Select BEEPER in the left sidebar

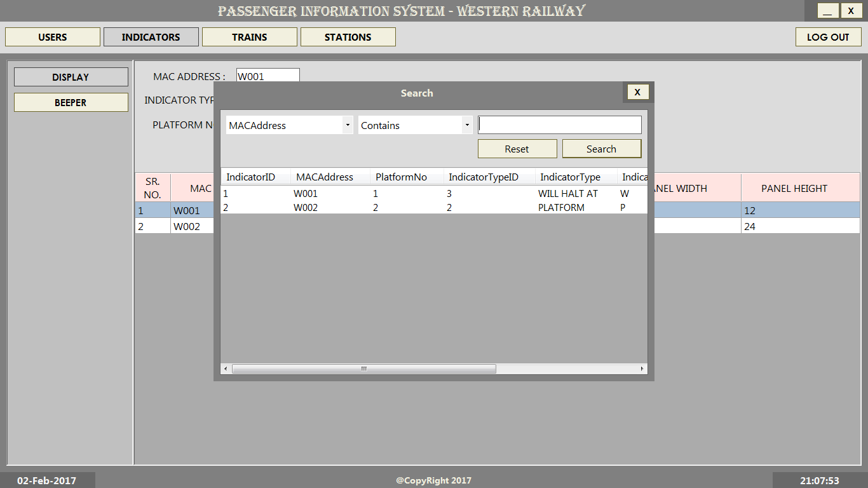(x=71, y=102)
